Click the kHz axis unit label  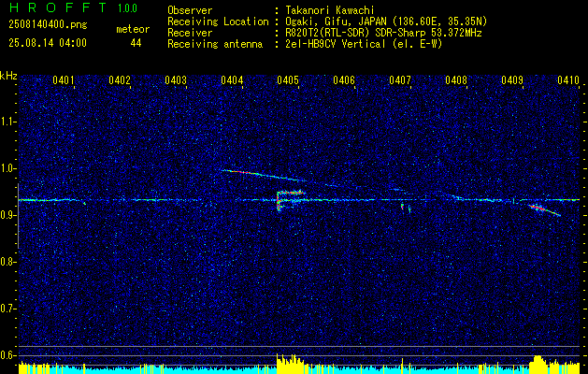(8, 76)
